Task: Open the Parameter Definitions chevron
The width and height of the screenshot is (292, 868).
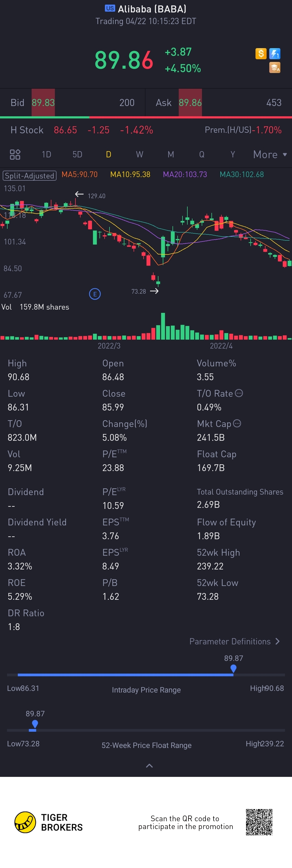Action: (x=277, y=641)
